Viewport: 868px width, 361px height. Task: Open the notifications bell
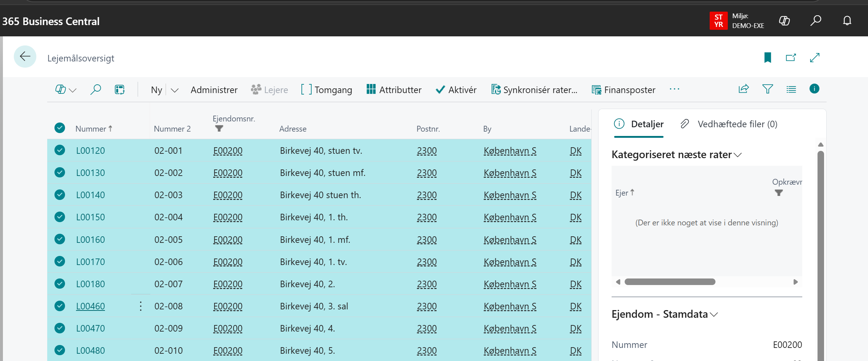(847, 21)
